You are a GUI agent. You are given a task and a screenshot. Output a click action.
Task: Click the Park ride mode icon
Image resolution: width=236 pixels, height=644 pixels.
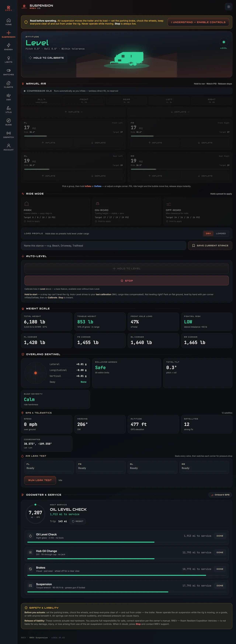27,204
